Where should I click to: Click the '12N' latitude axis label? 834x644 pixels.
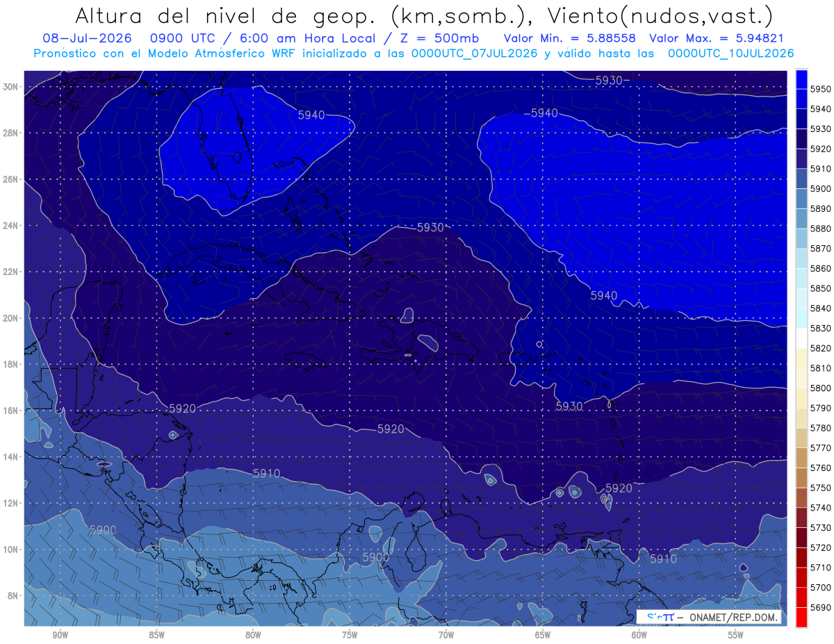pyautogui.click(x=10, y=503)
